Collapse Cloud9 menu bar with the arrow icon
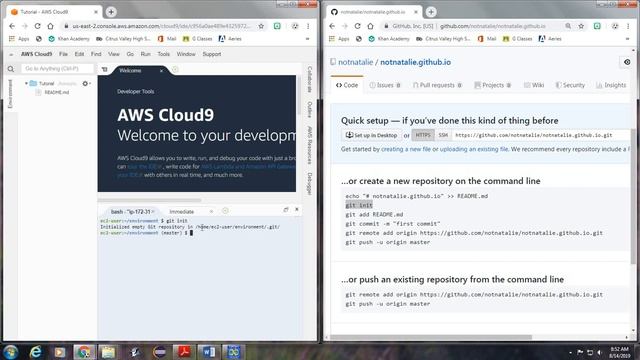Screen dimensions: 640x360 11,54
